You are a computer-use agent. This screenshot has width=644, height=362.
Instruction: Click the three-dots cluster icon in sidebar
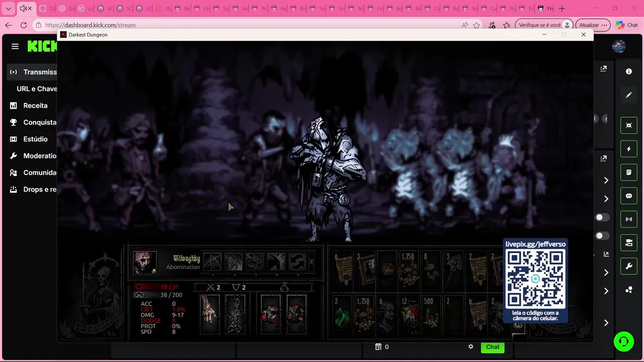click(629, 290)
